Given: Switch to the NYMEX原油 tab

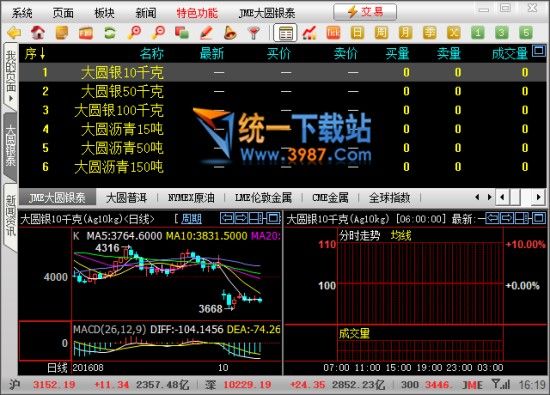Looking at the screenshot, I should (191, 198).
